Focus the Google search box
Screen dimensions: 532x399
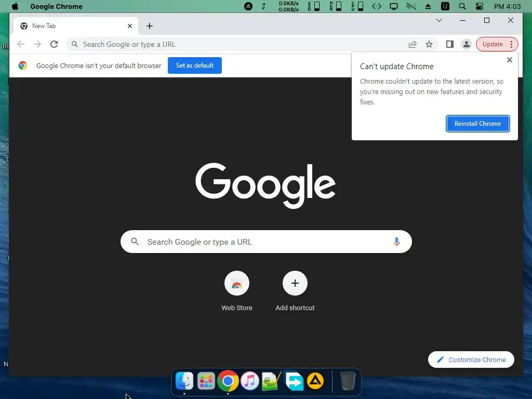[x=266, y=242]
